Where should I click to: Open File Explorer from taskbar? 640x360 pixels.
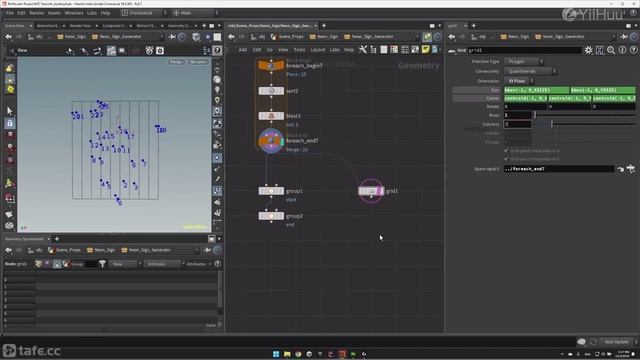[x=287, y=354]
